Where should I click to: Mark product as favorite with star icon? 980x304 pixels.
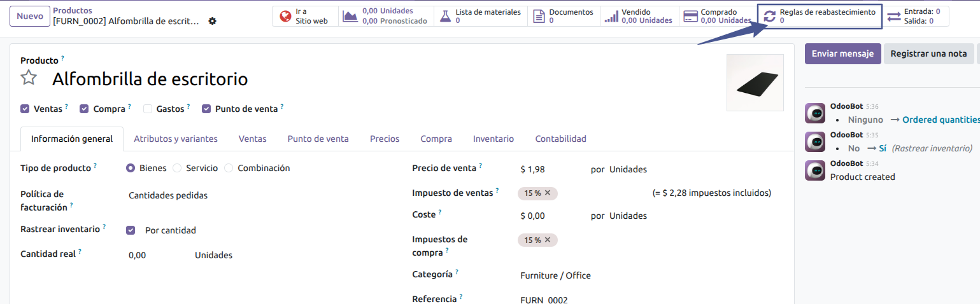[29, 78]
